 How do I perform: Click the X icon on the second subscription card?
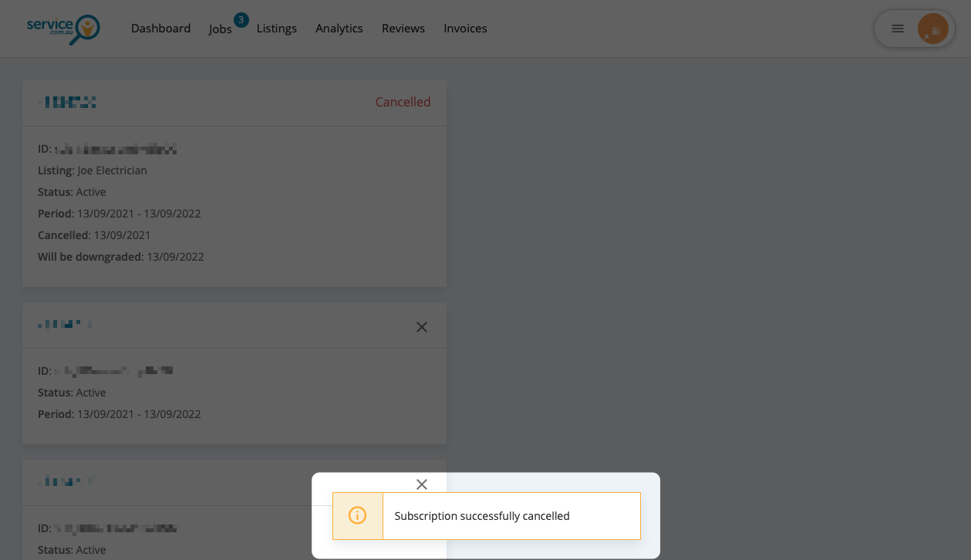422,327
